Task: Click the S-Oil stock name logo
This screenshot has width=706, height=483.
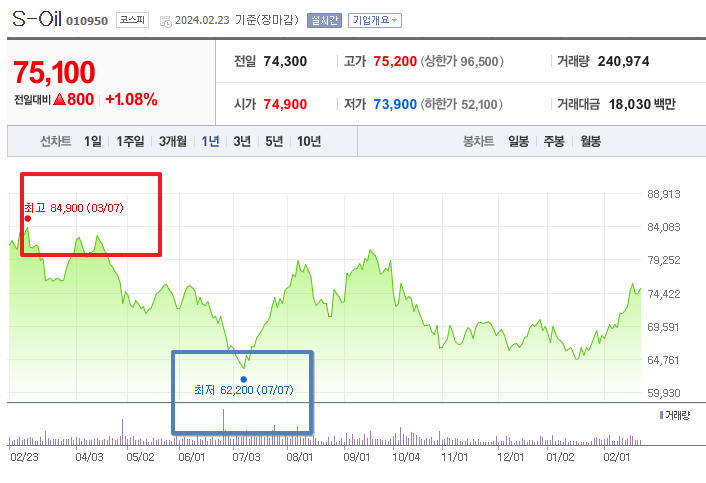Action: pyautogui.click(x=36, y=19)
